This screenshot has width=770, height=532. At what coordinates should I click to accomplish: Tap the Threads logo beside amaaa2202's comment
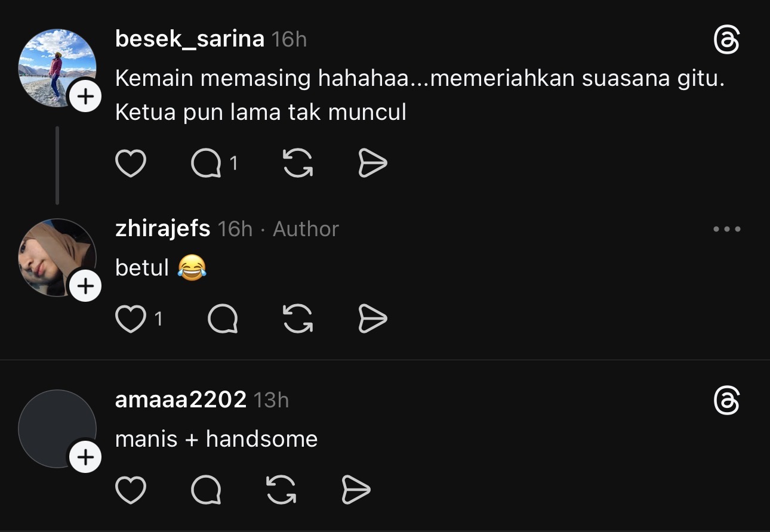point(726,400)
